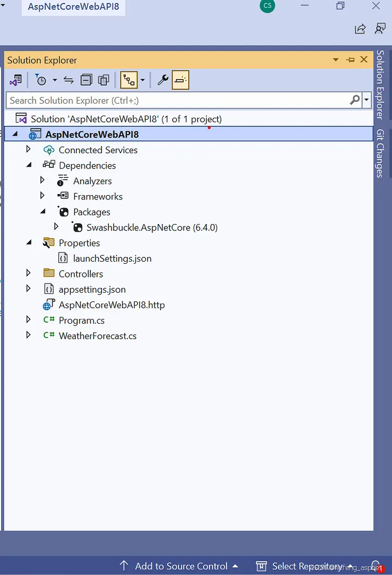Click the Show All Files icon
392x575 pixels.
104,80
